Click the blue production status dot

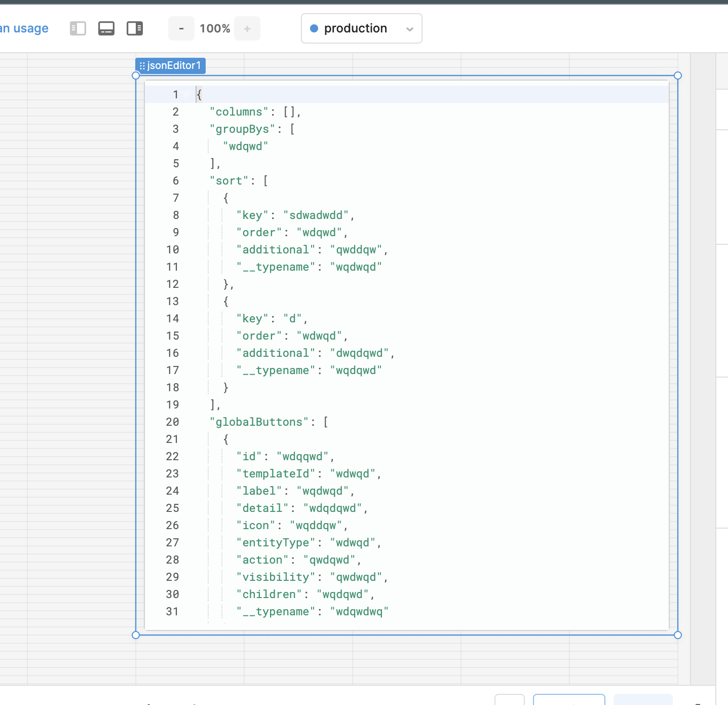[315, 28]
